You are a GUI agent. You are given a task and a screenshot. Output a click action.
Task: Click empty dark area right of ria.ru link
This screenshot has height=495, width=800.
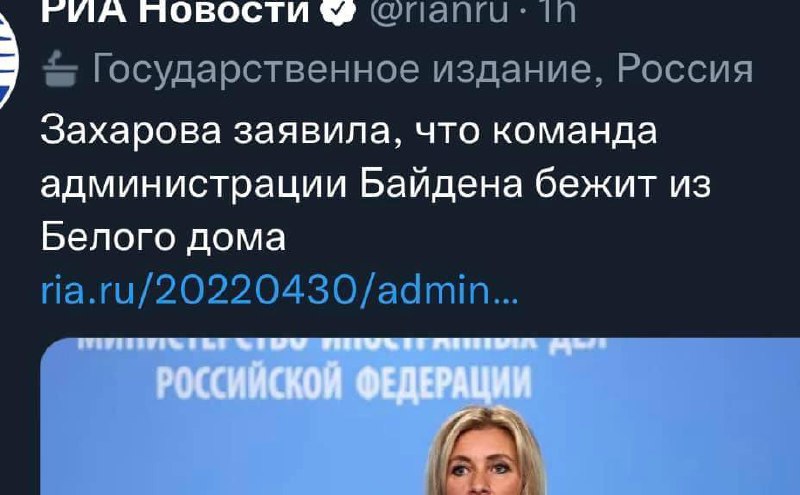658,291
